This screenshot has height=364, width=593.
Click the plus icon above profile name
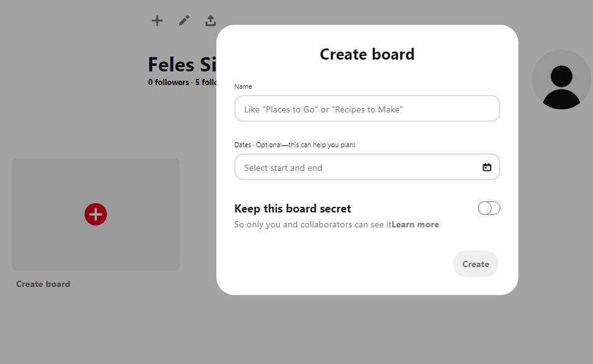[x=157, y=20]
